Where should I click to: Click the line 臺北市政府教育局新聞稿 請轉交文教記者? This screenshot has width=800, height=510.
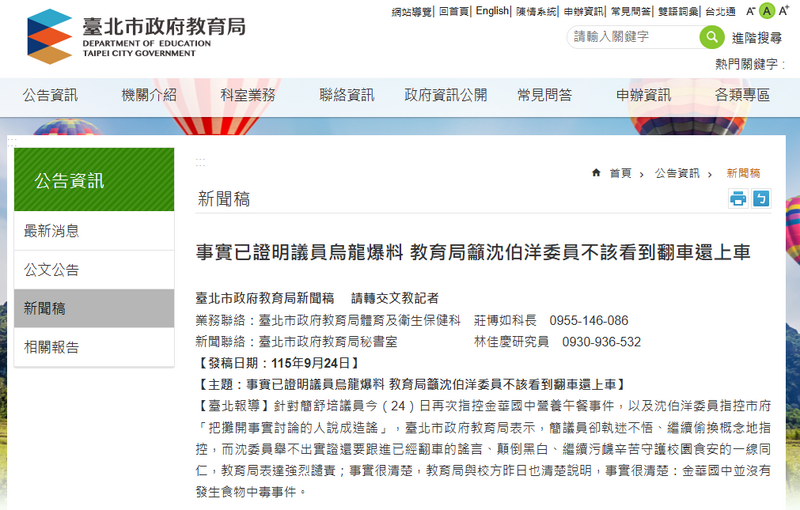coord(317,298)
